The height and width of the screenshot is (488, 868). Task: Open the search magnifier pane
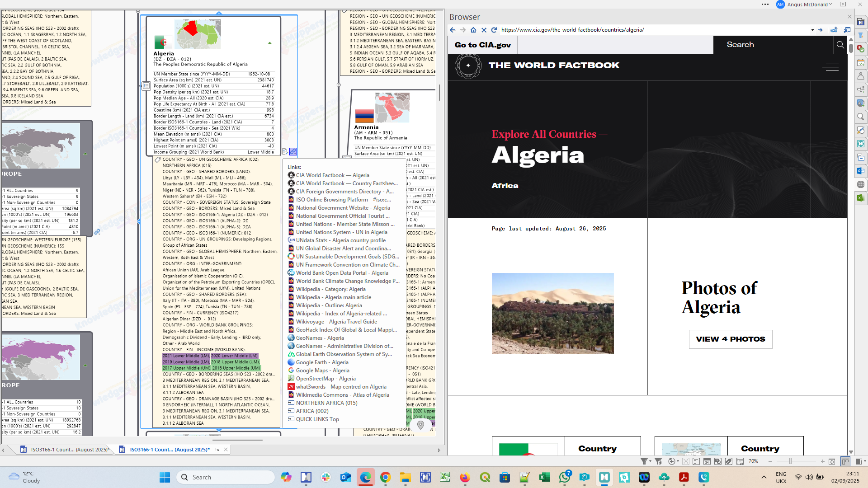coord(861,117)
